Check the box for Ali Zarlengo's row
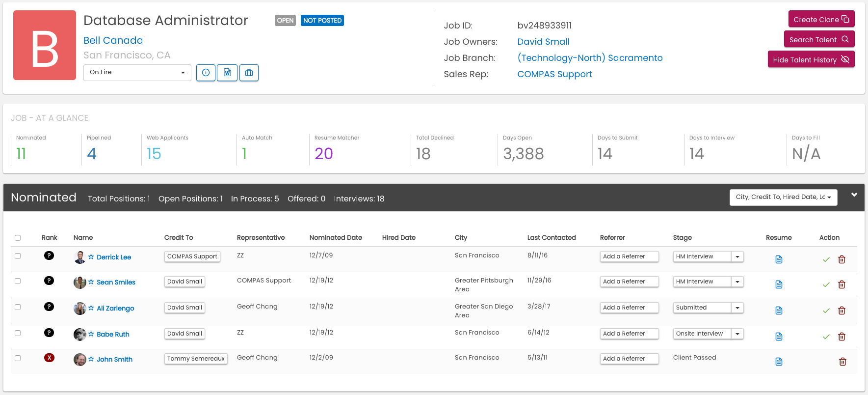This screenshot has width=868, height=395. click(x=18, y=307)
